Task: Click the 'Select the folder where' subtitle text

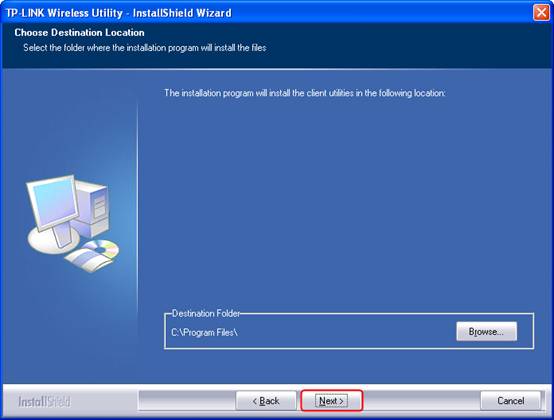Action: [x=145, y=47]
